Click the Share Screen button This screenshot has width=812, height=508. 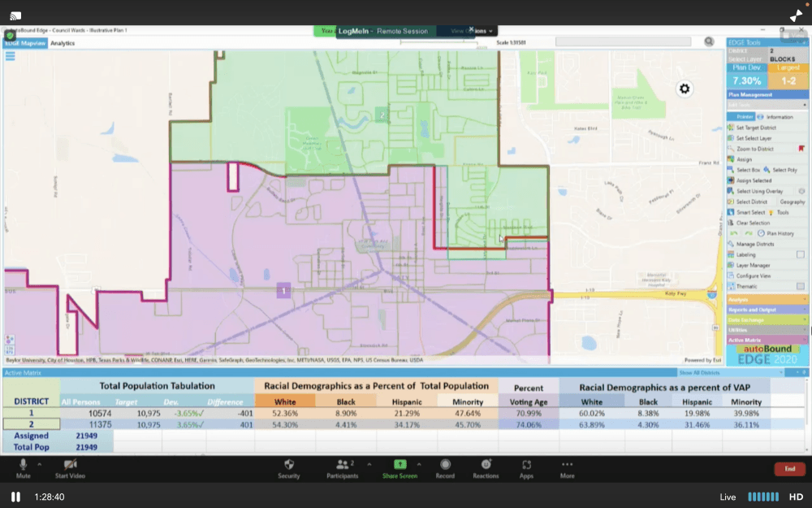coord(400,468)
